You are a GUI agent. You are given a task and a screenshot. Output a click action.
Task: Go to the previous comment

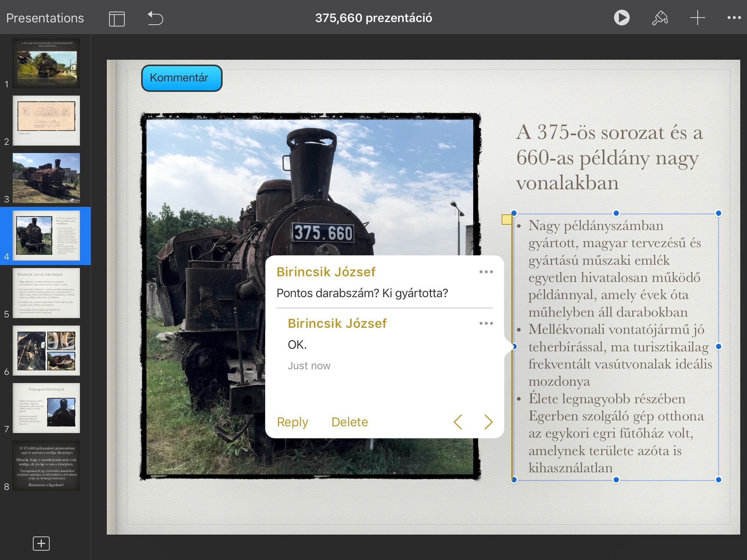click(458, 422)
